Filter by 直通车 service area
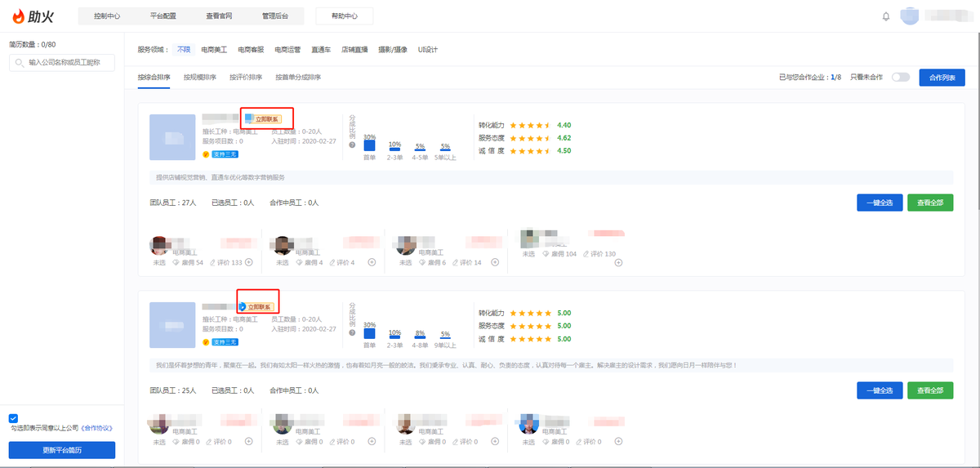Viewport: 980px width, 468px height. tap(321, 50)
